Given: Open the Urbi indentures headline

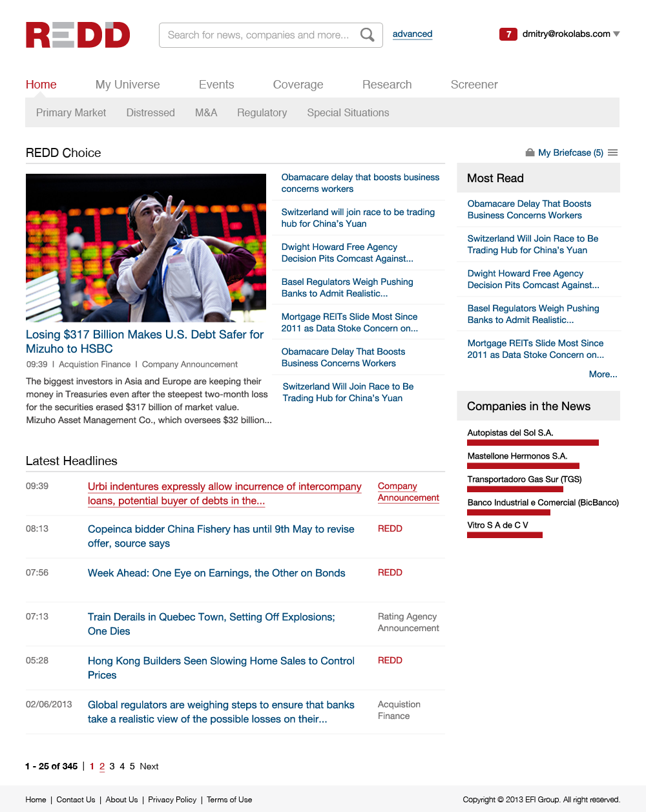Looking at the screenshot, I should click(225, 494).
